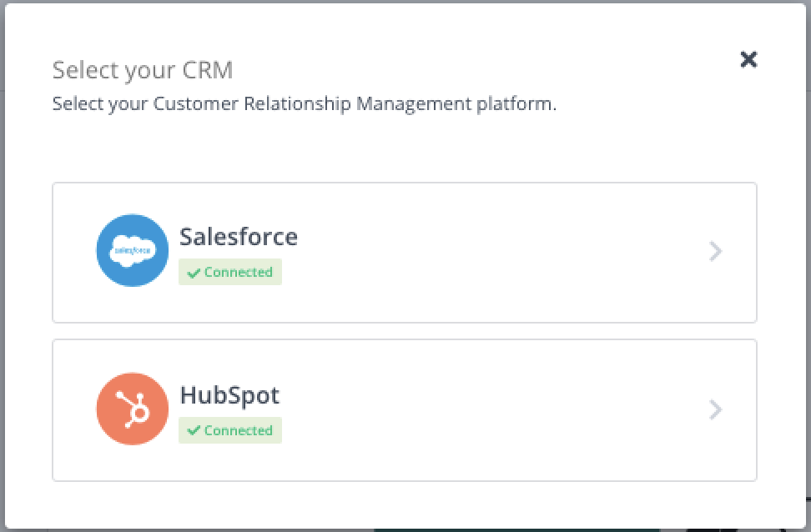Click the blank gap between the two CRM cards
The width and height of the screenshot is (811, 532).
[x=405, y=331]
